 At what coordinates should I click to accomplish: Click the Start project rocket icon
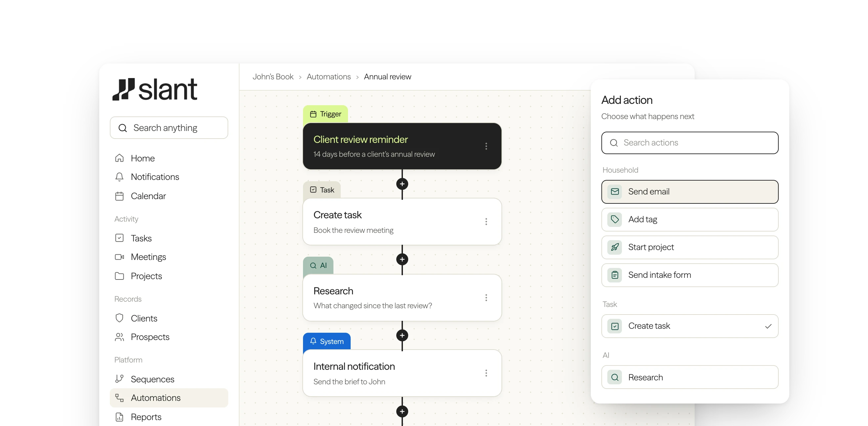click(x=615, y=247)
